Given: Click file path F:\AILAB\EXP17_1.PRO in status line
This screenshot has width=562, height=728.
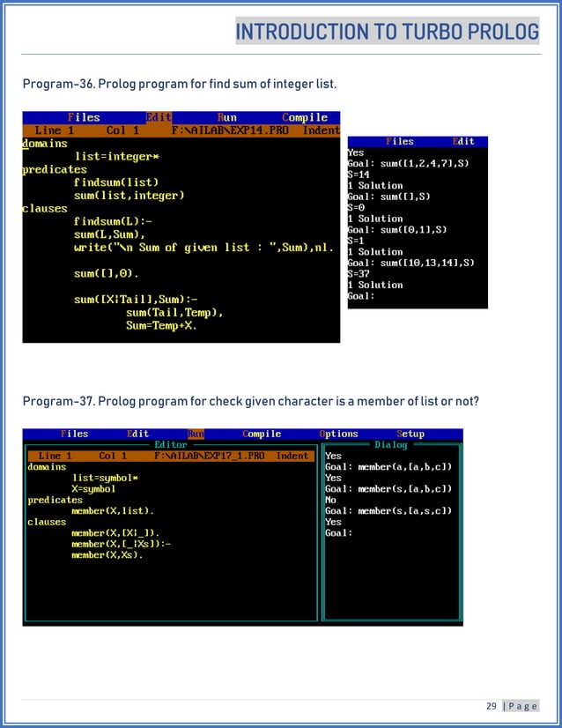Looking at the screenshot, I should click(x=210, y=456).
